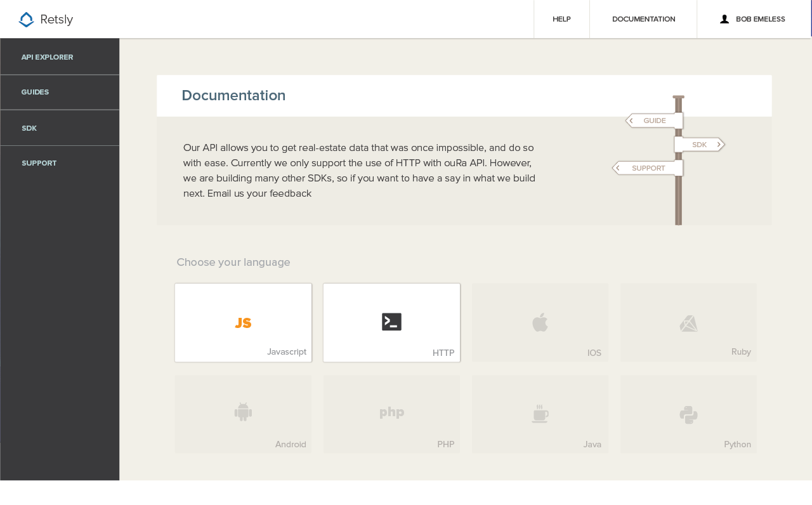The height and width of the screenshot is (505, 812).
Task: Click the user profile silhouette icon
Action: coord(724,19)
